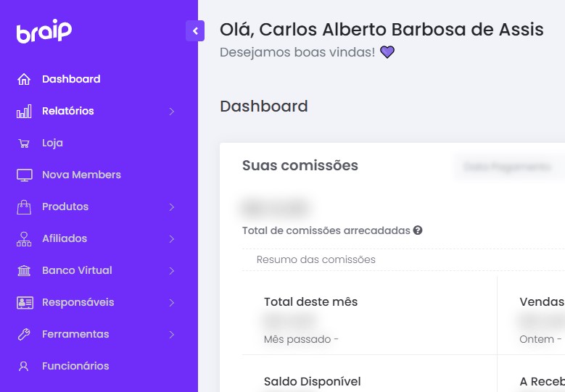Viewport: 565px width, 392px height.
Task: Click the Banco Virtual bank icon
Action: coord(24,270)
